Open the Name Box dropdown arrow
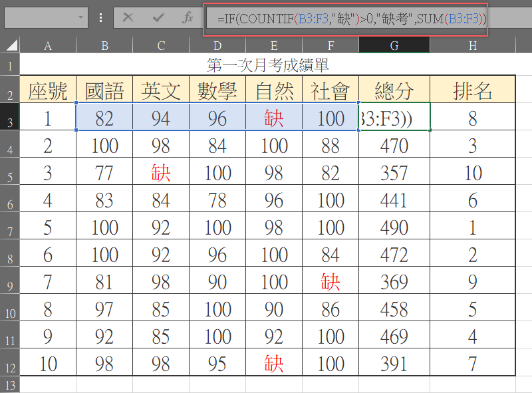The image size is (532, 393). [81, 18]
